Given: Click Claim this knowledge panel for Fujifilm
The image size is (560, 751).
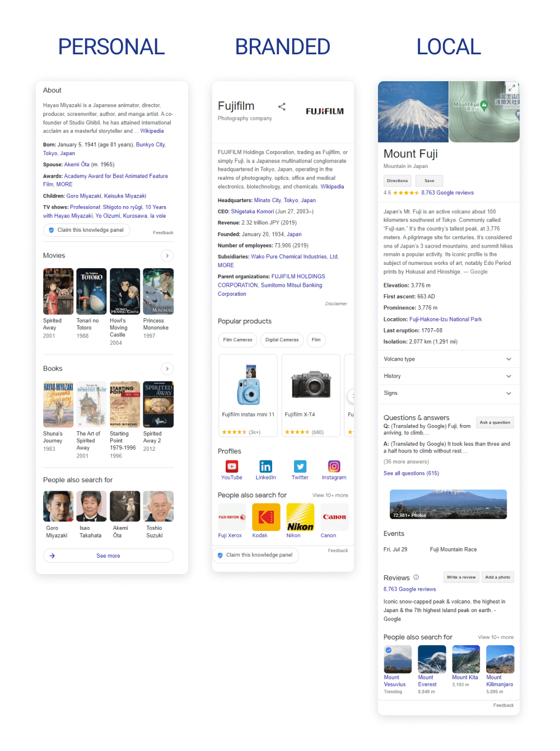Looking at the screenshot, I should click(x=255, y=555).
